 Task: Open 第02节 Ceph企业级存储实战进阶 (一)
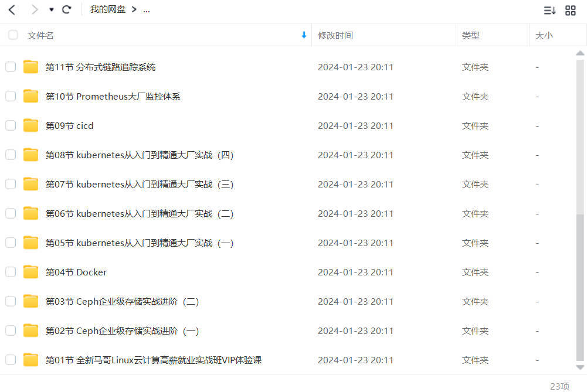point(123,331)
